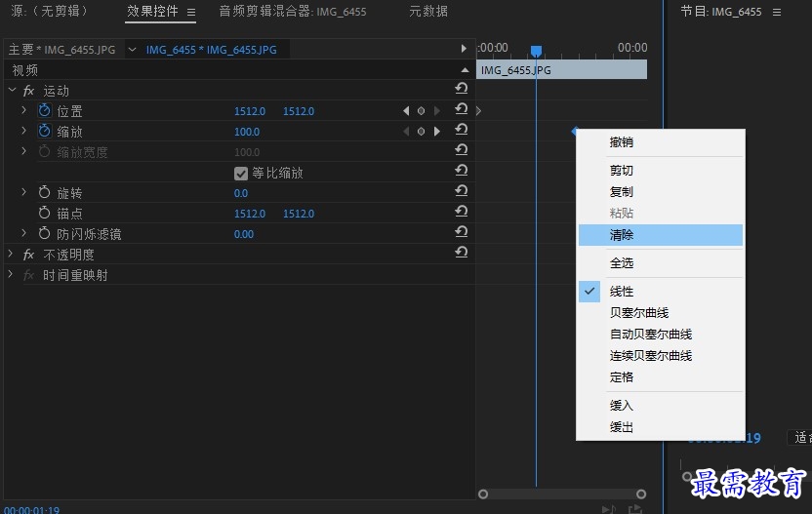Add or remove 位置 keyframe
Viewport: 812px width, 514px height.
421,111
